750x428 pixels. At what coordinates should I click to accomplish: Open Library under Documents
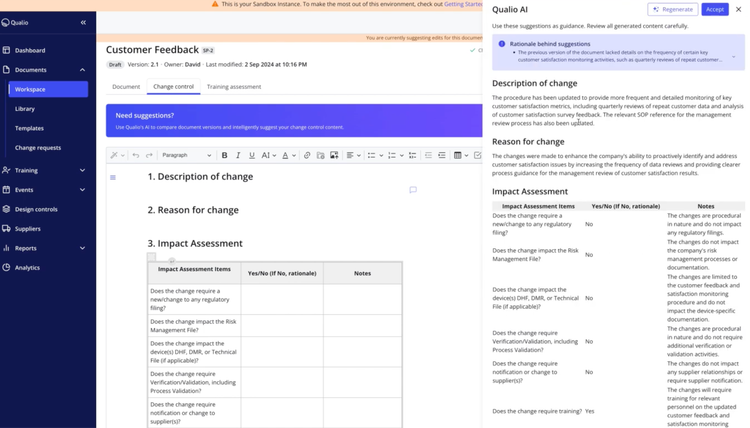(25, 109)
